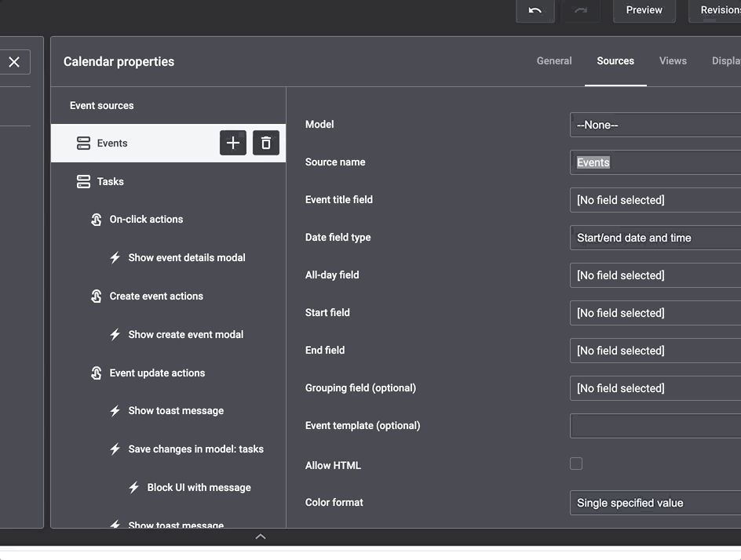Enable the Allow HTML checkbox
741x560 pixels.
click(576, 464)
